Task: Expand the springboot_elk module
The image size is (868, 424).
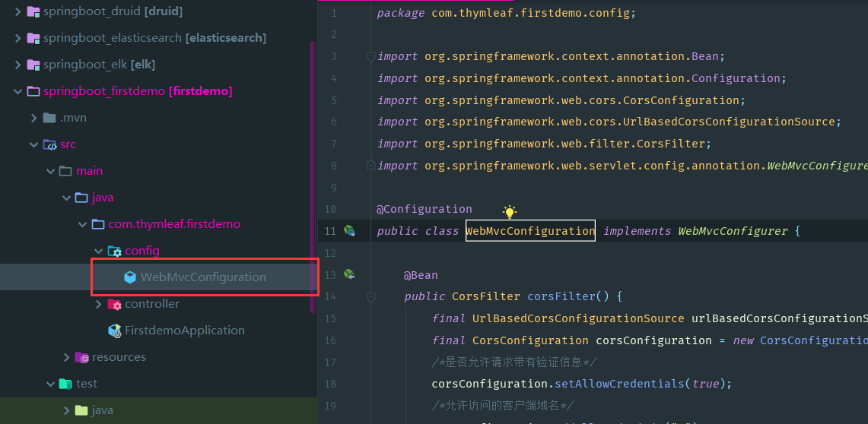Action: (17, 65)
